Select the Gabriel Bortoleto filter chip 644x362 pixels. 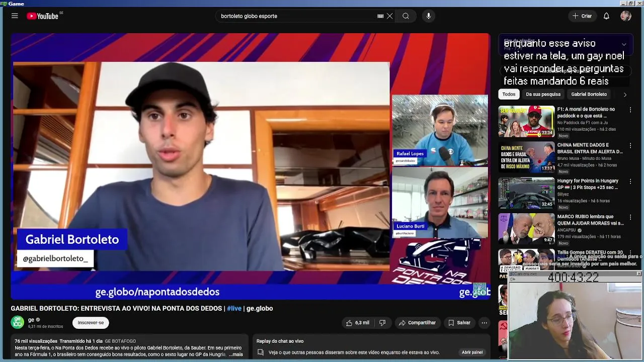tap(589, 94)
